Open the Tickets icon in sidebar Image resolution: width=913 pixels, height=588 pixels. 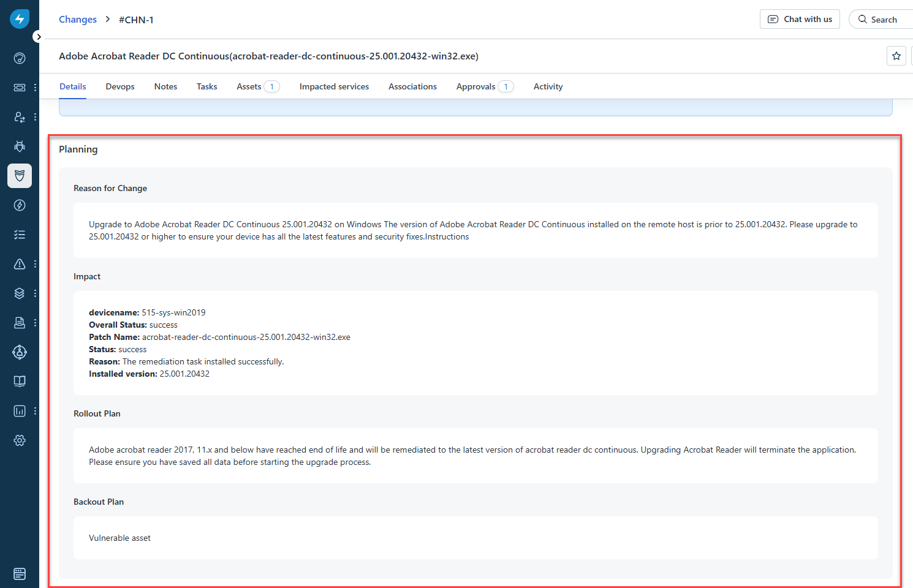point(20,88)
